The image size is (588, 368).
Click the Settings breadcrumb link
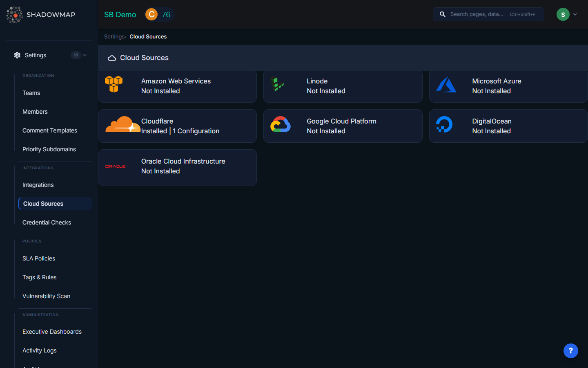pos(114,36)
